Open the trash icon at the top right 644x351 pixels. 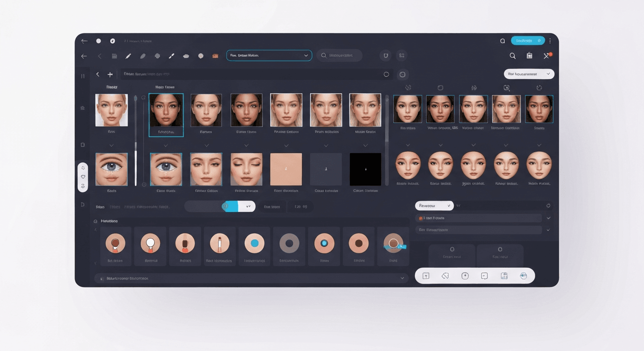pos(529,56)
